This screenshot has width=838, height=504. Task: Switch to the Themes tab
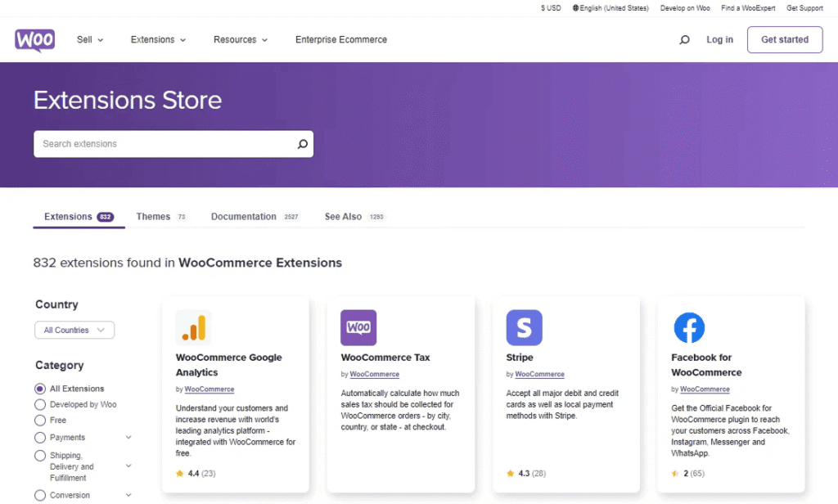[x=153, y=216]
